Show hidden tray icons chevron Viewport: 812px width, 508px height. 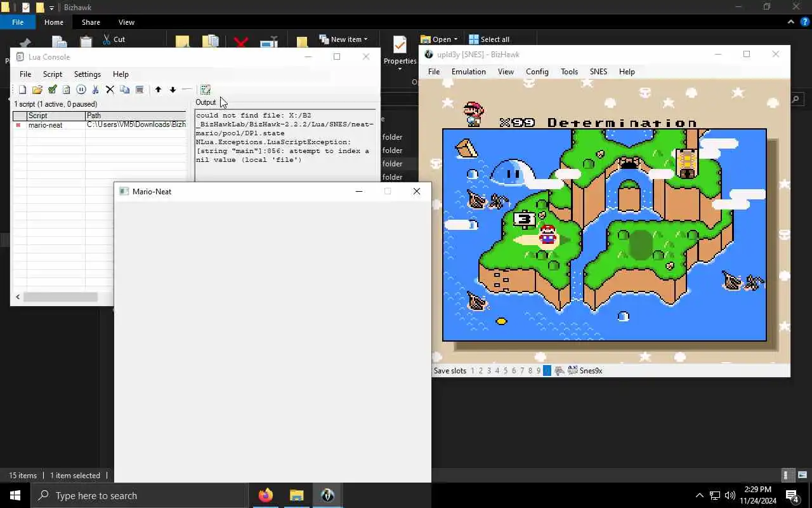(x=699, y=495)
